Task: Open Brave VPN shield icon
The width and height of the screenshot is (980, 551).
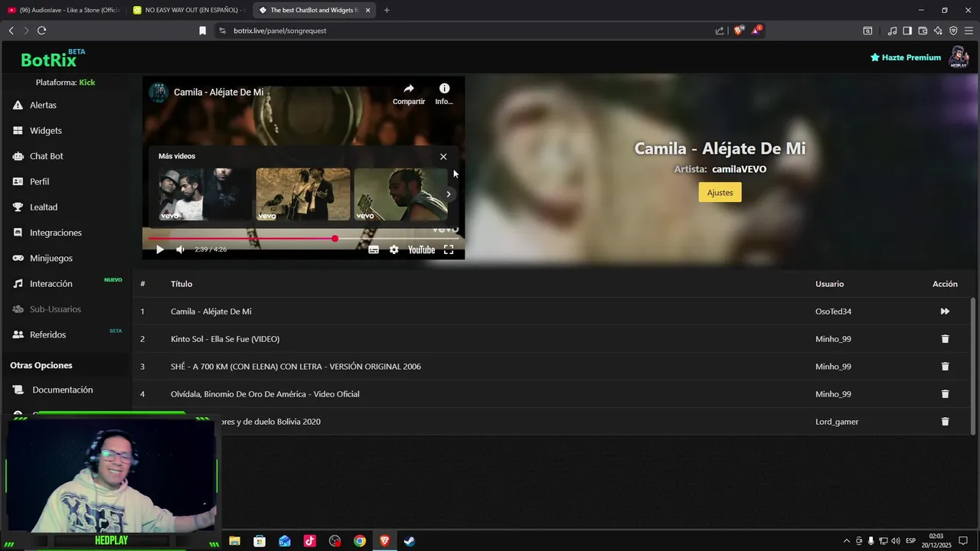Action: [953, 31]
